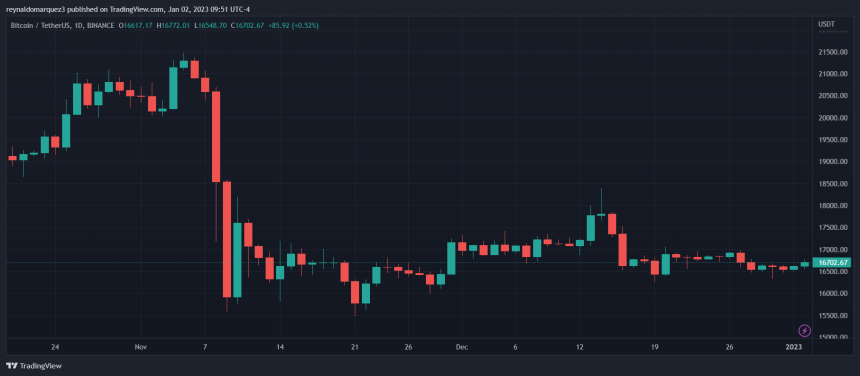Image resolution: width=860 pixels, height=376 pixels.
Task: Click the 6 date label on time axis
Action: (515, 347)
